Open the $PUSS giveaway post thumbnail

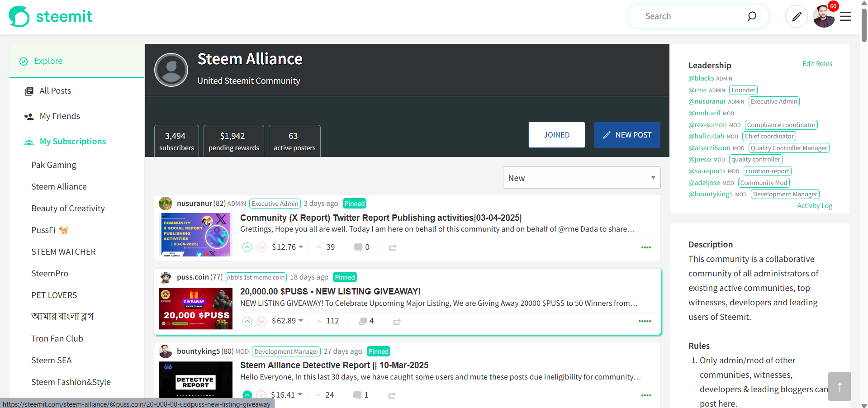[x=196, y=308]
